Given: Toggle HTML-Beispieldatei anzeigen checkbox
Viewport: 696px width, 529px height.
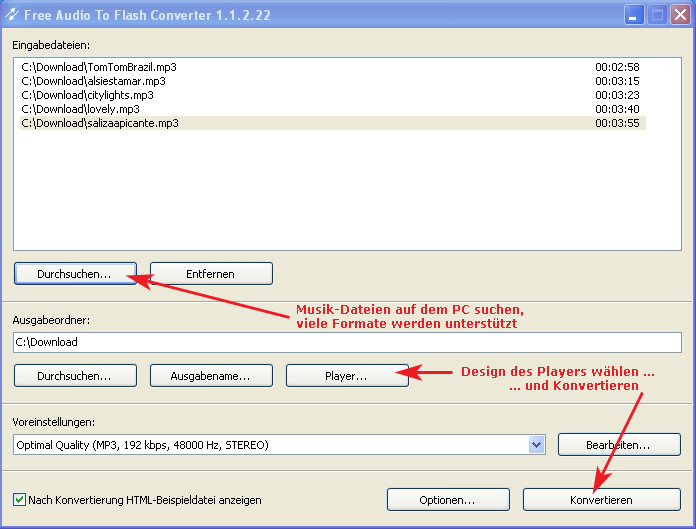Looking at the screenshot, I should click(x=20, y=499).
